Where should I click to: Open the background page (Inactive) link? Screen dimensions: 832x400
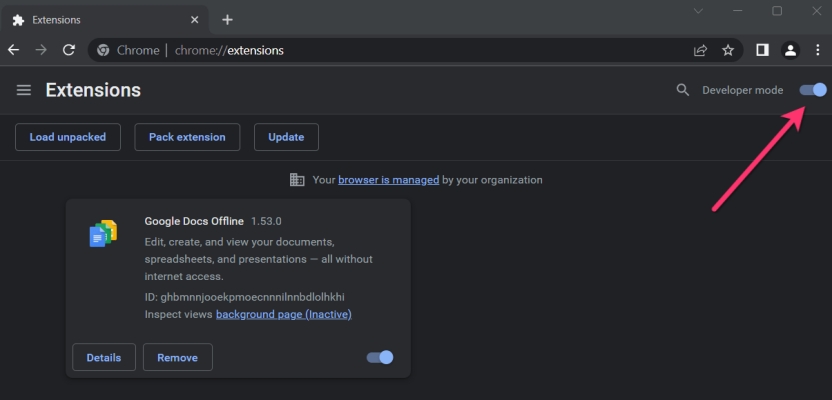[x=284, y=314]
